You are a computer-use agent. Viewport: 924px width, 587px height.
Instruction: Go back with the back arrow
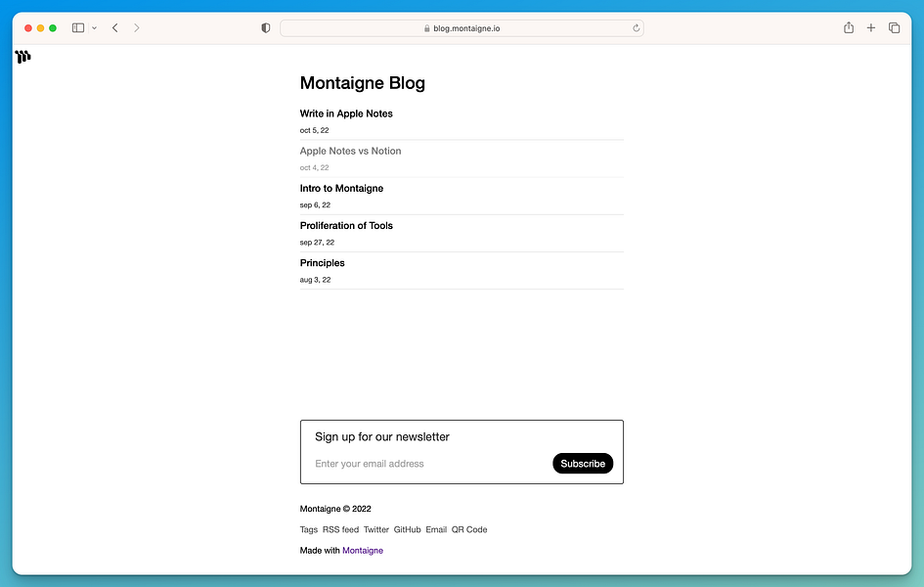[115, 27]
